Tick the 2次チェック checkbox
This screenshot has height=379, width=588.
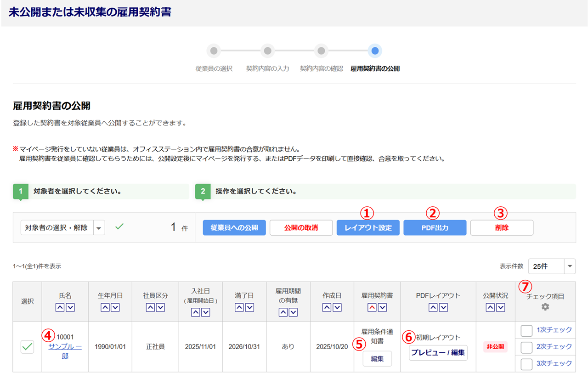coord(526,347)
